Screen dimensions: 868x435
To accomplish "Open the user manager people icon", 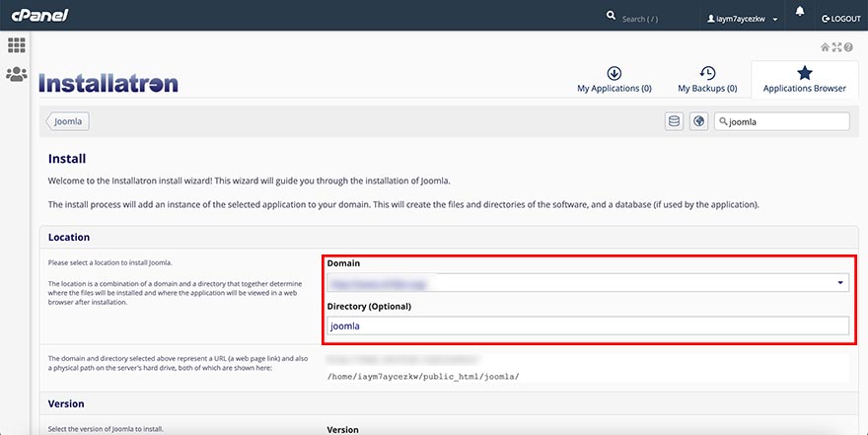I will (16, 74).
